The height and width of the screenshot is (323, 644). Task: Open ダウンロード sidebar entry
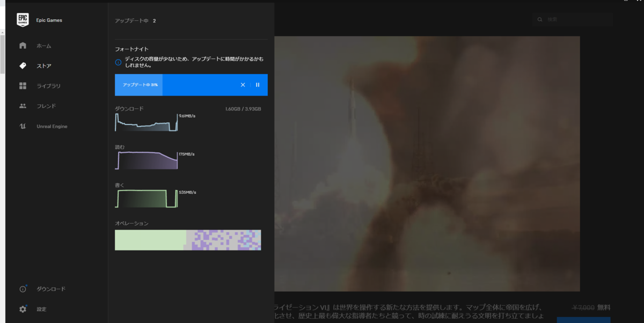(51, 289)
